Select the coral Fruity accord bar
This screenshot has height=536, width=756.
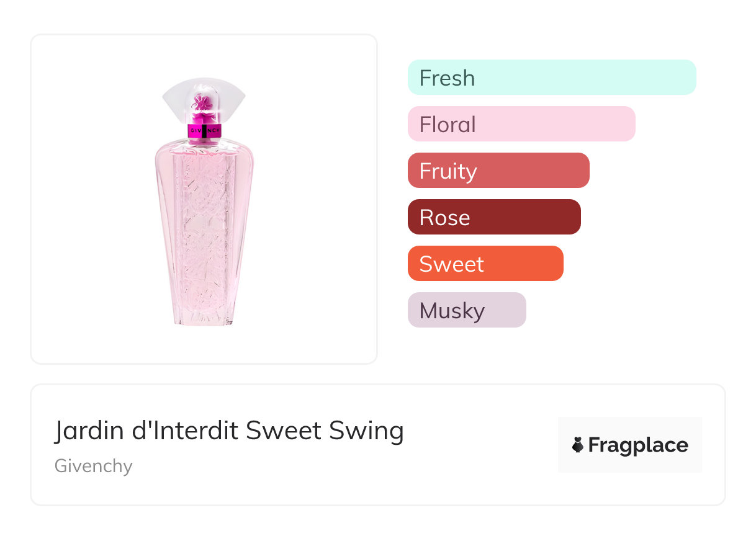pyautogui.click(x=498, y=171)
